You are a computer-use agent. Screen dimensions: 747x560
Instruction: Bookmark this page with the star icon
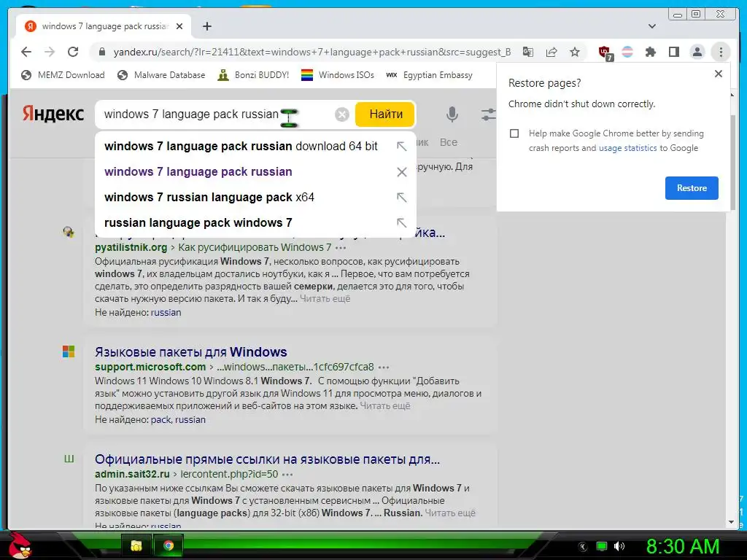tap(575, 52)
